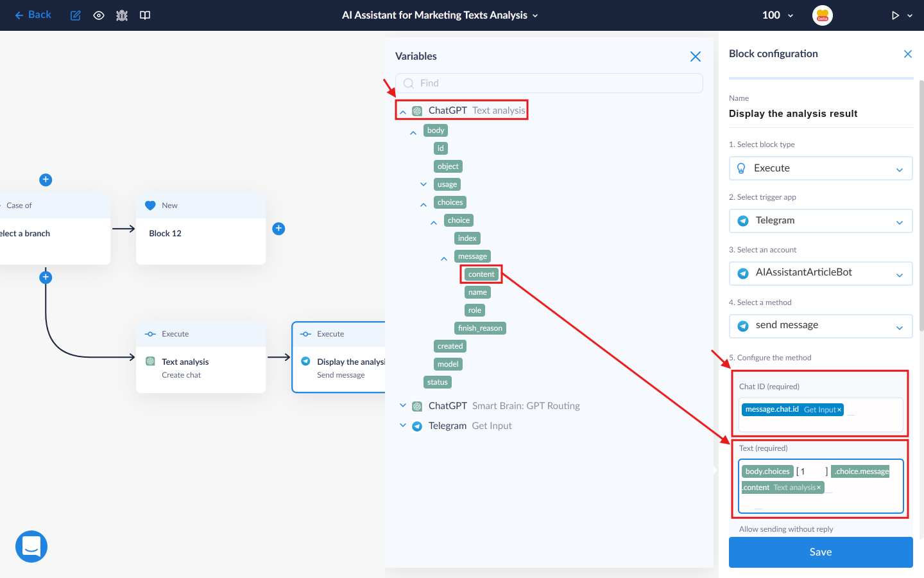Screen dimensions: 924x578
Task: Open the run options chevron
Action: [x=910, y=15]
